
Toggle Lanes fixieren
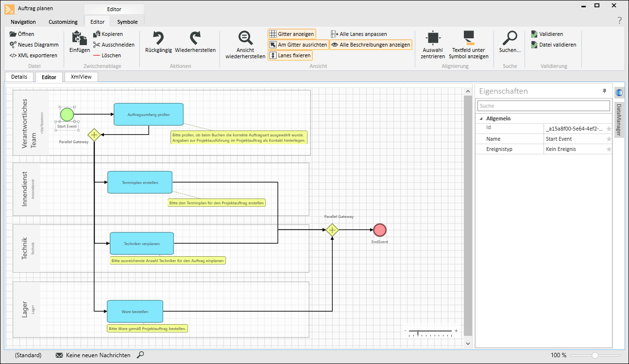[x=289, y=55]
